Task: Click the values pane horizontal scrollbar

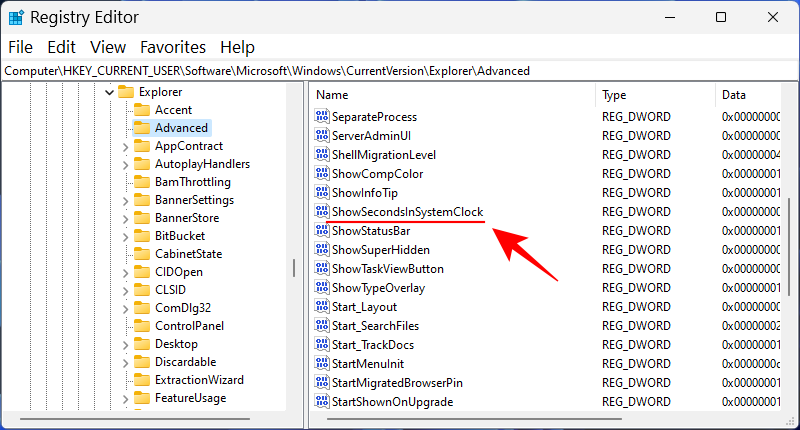Action: point(474,419)
